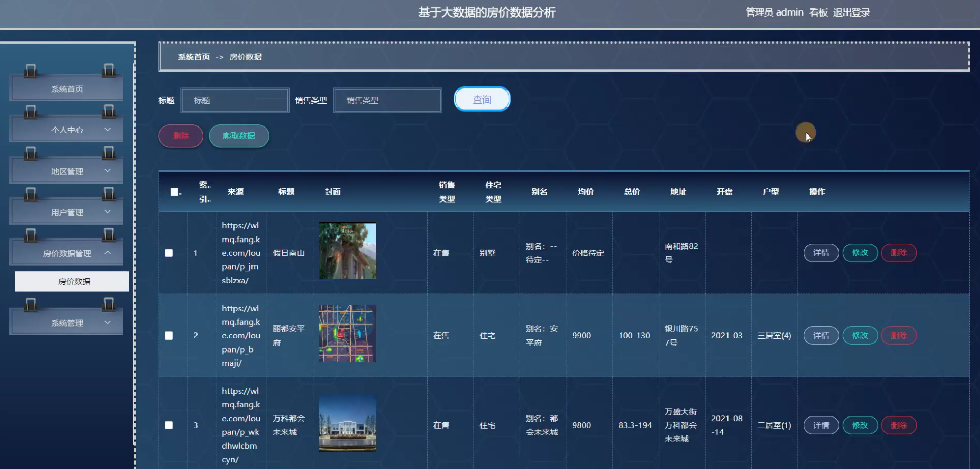Click 删除 for the 假日南山 row
Image resolution: width=980 pixels, height=469 pixels.
click(899, 253)
